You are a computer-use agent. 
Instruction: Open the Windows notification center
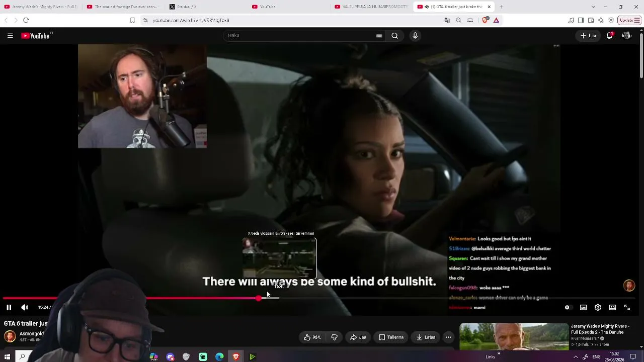click(x=633, y=357)
